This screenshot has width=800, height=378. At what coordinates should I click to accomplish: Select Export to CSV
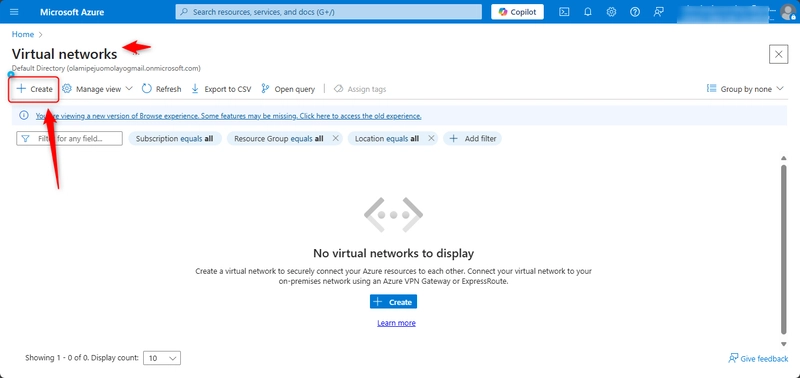coord(221,89)
